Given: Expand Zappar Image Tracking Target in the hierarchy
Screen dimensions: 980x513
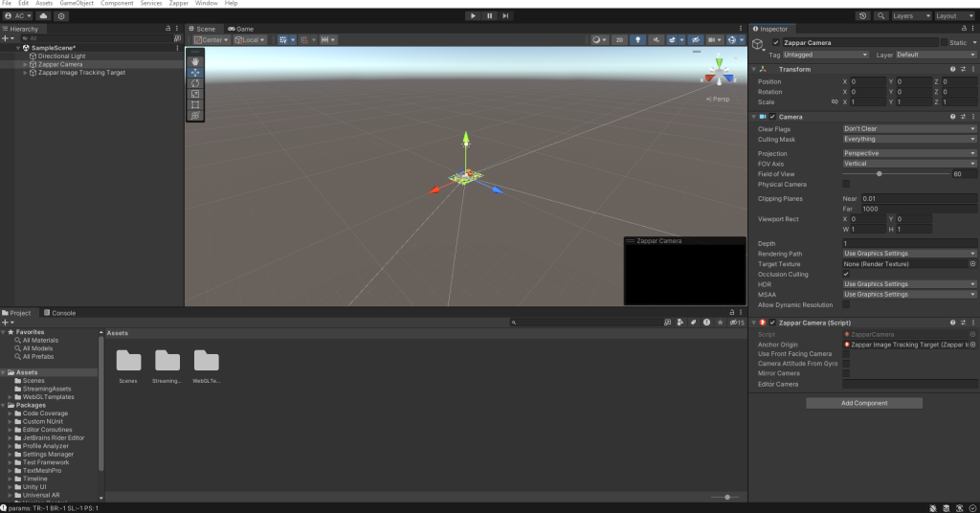Looking at the screenshot, I should 26,73.
